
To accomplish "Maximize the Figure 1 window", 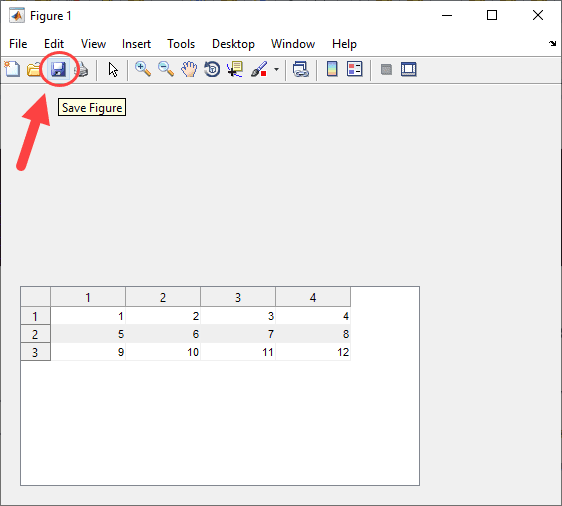I will click(x=492, y=15).
